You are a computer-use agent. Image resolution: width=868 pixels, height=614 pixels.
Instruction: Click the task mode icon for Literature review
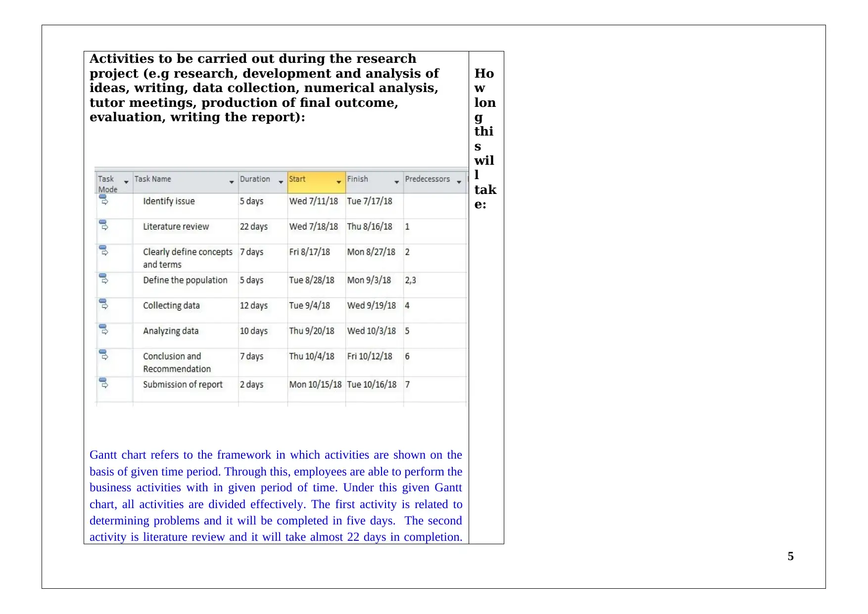tap(103, 225)
